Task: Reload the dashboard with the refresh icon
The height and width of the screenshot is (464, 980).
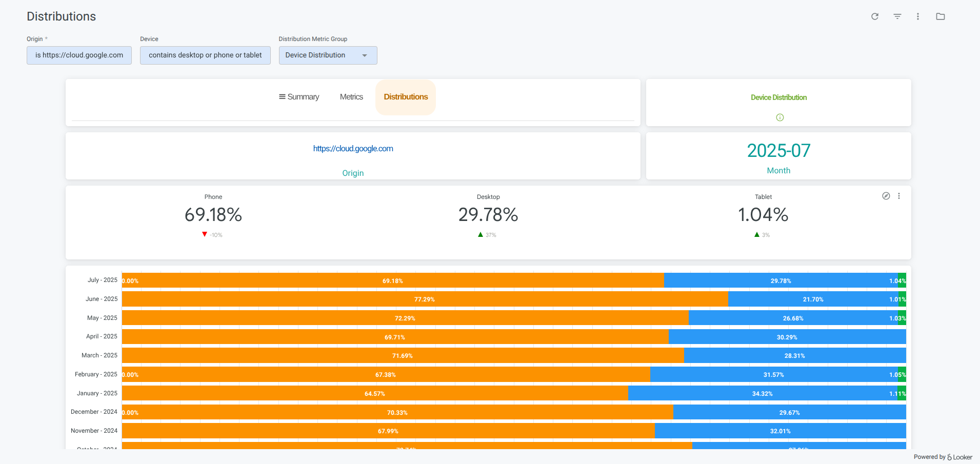Action: coord(875,16)
